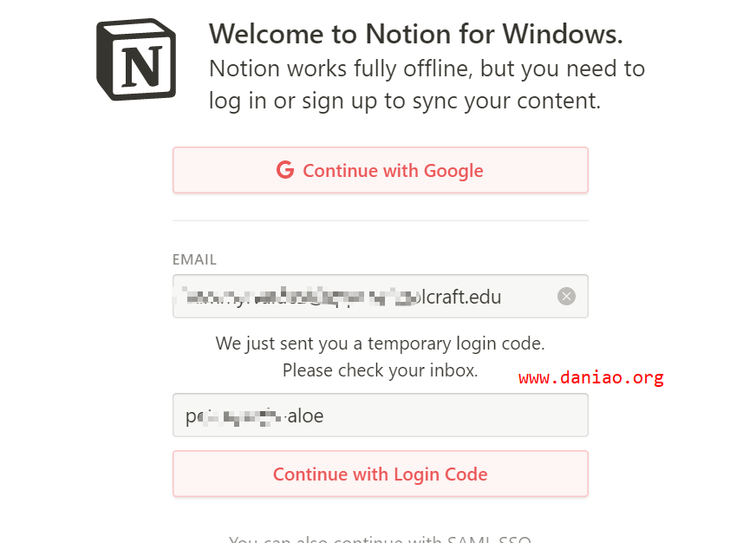Clear the email field with the X icon

coord(566,296)
